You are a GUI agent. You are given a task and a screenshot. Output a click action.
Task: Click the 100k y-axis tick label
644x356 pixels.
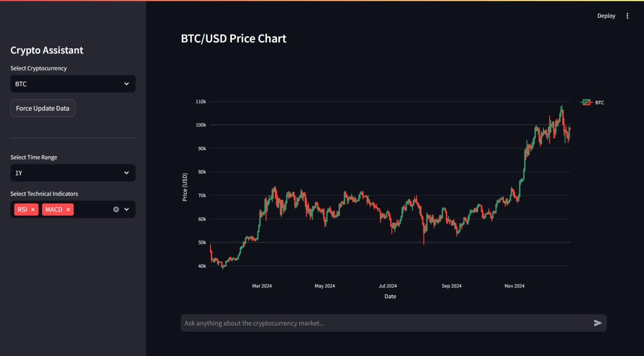[201, 125]
